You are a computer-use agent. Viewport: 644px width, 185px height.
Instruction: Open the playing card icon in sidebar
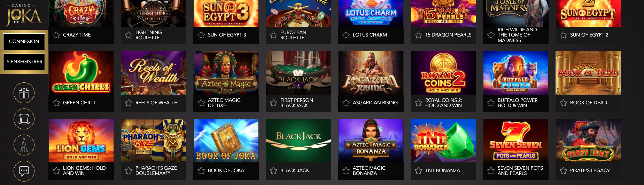click(24, 145)
